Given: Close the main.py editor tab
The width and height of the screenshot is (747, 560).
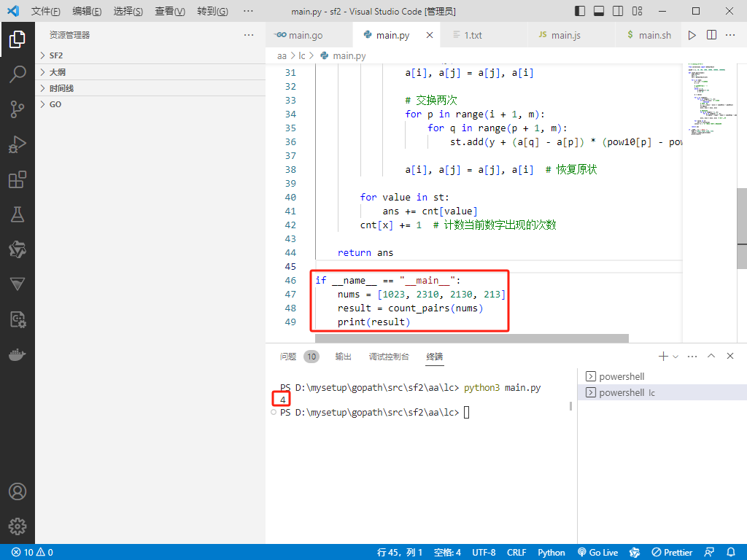Looking at the screenshot, I should click(429, 35).
